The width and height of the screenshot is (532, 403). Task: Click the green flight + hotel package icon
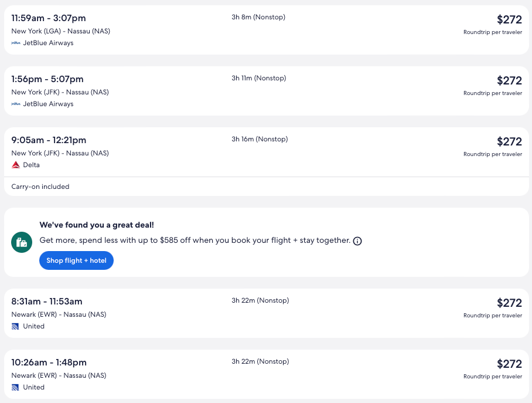point(22,242)
